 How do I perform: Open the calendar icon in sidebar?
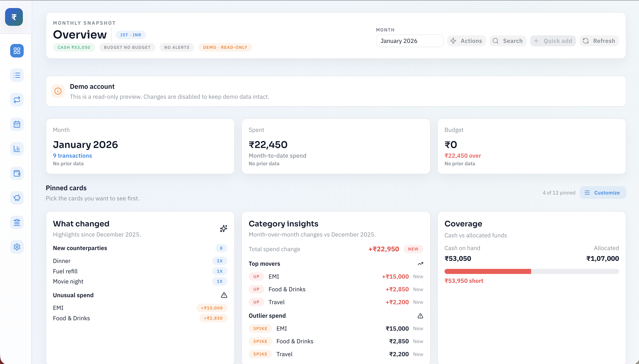pyautogui.click(x=17, y=124)
